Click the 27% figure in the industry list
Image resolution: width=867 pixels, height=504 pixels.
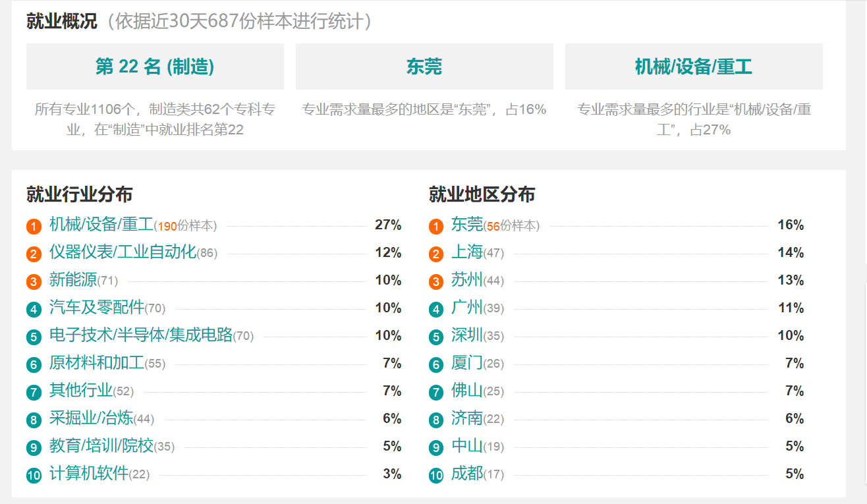[388, 225]
